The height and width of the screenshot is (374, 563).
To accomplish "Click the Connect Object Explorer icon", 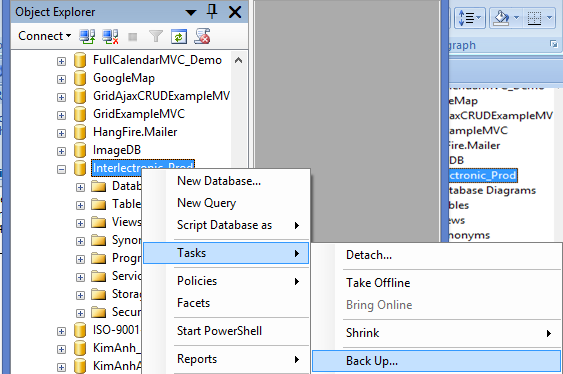I will [x=87, y=36].
